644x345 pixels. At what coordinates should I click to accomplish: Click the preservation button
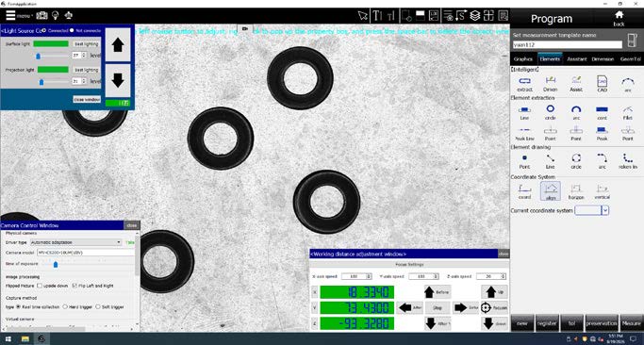[602, 323]
